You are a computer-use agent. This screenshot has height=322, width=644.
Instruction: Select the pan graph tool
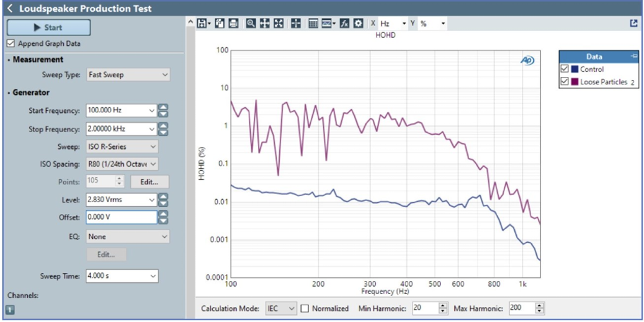(264, 24)
